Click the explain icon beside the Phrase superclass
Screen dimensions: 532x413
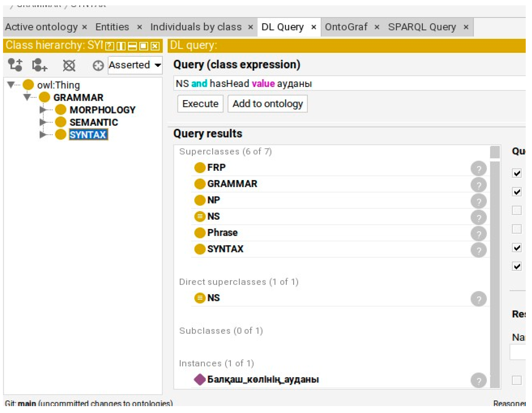(x=478, y=234)
